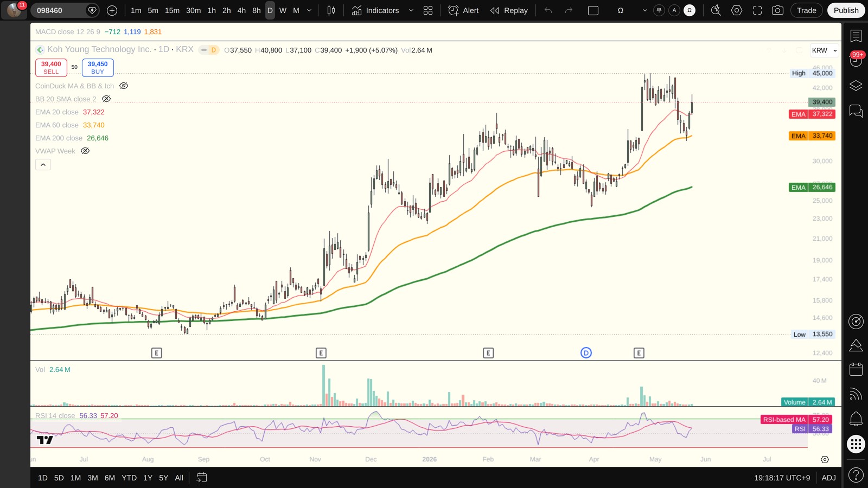Viewport: 868px width, 488px height.
Task: Open the user profile avatar menu
Action: (14, 10)
